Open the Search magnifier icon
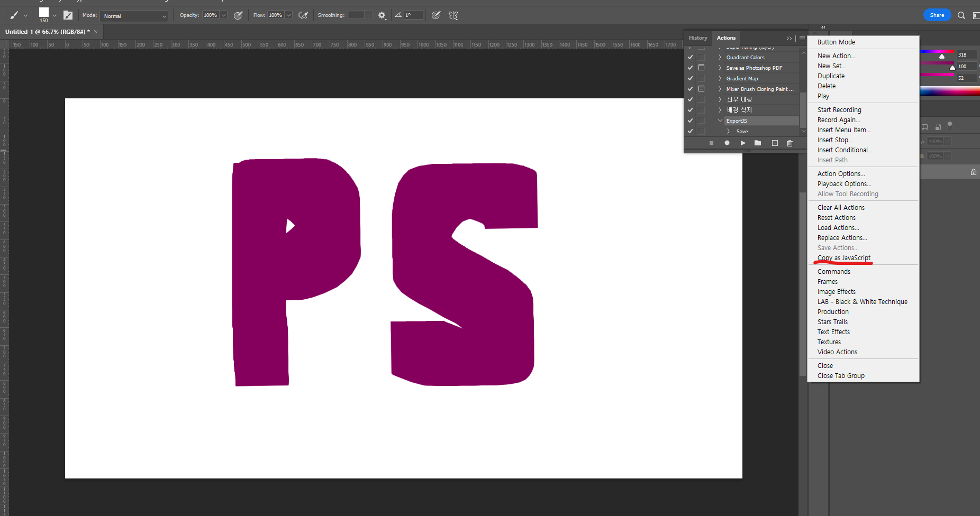Screen dimensions: 980x516 (961, 15)
